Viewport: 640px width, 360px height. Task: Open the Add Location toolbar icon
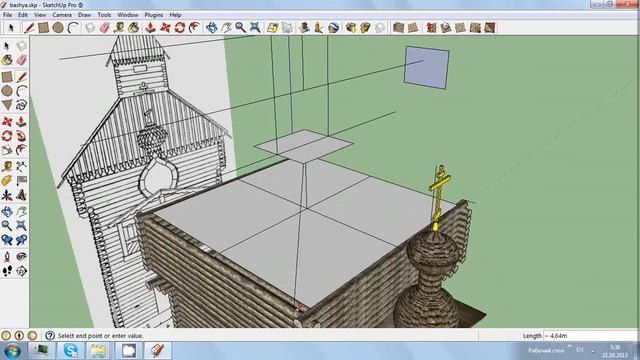click(x=272, y=28)
